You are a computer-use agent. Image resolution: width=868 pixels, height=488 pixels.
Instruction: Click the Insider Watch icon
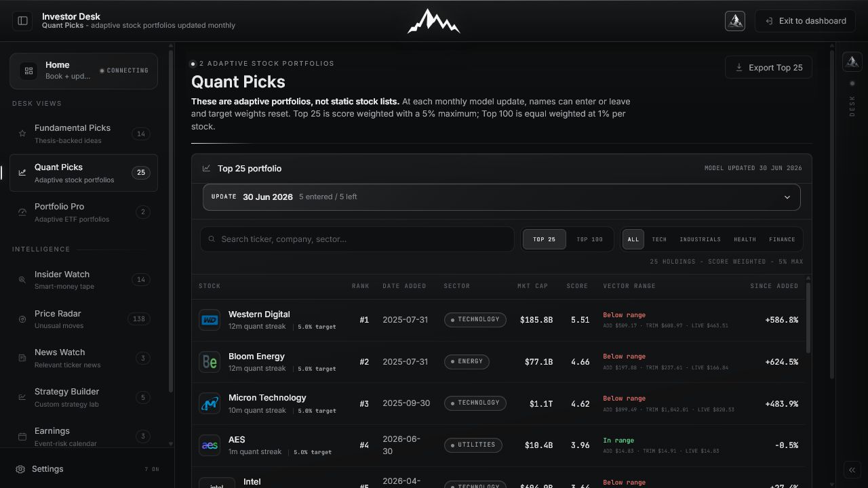click(22, 280)
